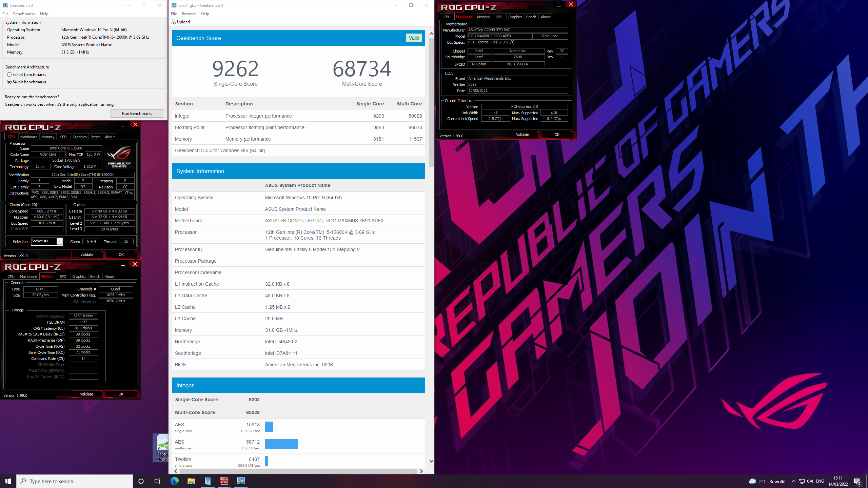Open About tab in Mainboard window
Image resolution: width=868 pixels, height=488 pixels.
546,17
